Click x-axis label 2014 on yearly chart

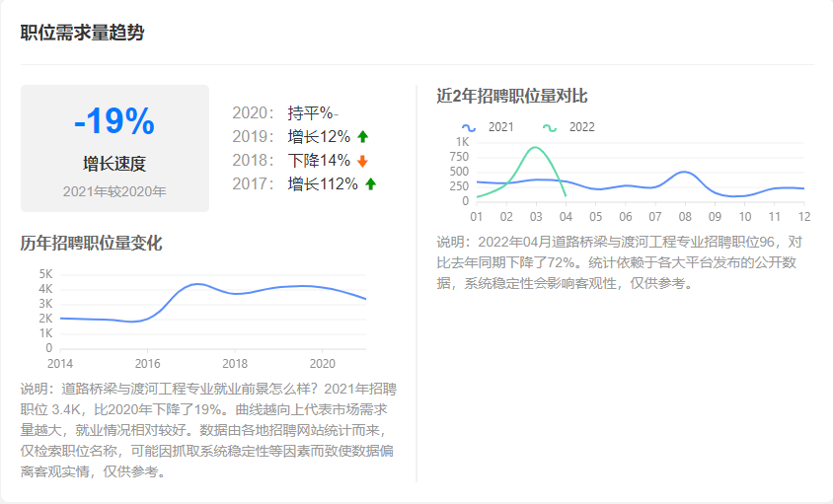(x=60, y=364)
